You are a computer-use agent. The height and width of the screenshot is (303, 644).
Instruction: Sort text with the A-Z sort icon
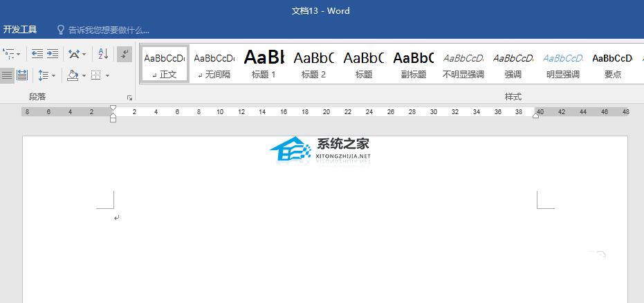pyautogui.click(x=103, y=54)
